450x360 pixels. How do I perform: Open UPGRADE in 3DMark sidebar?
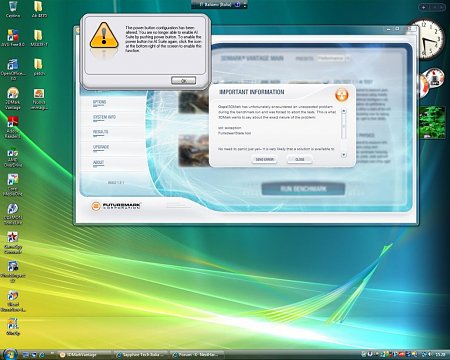coord(101,148)
